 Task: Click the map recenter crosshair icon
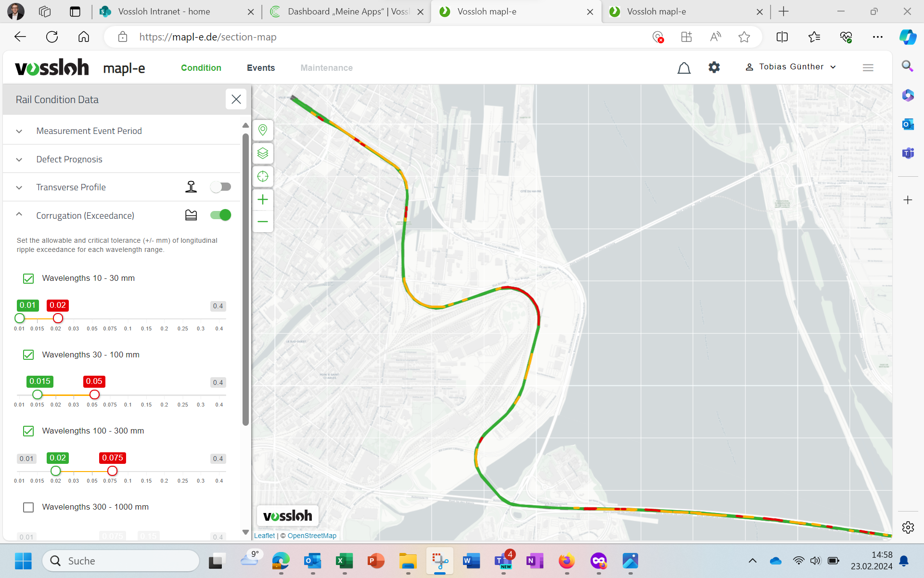pos(263,176)
